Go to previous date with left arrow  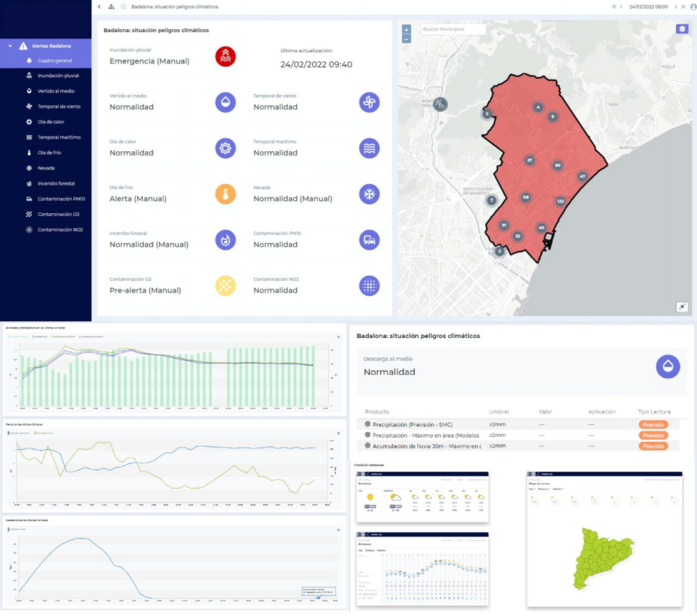(x=622, y=7)
